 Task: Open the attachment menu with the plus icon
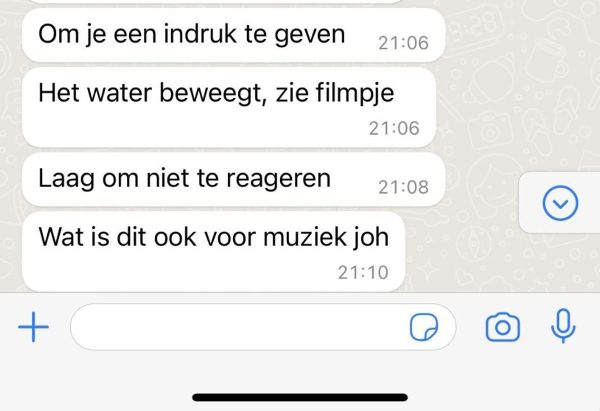[34, 327]
